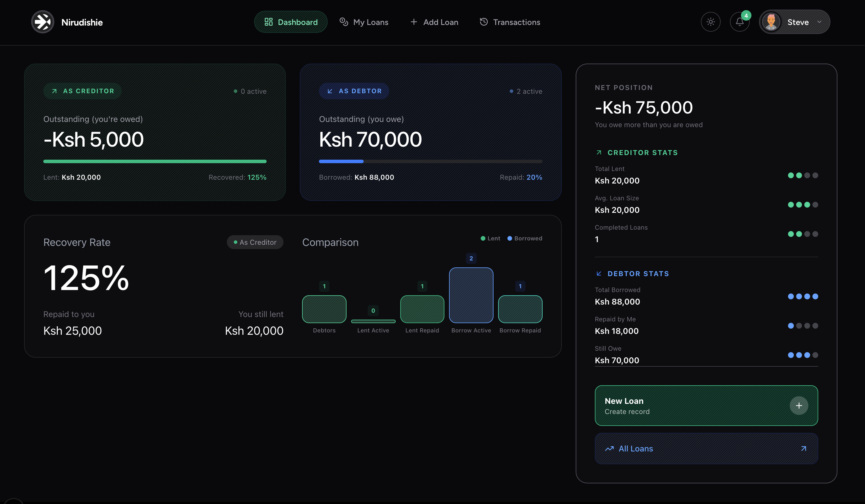
Task: Toggle the As Creditor recovery rate pill
Action: 255,242
